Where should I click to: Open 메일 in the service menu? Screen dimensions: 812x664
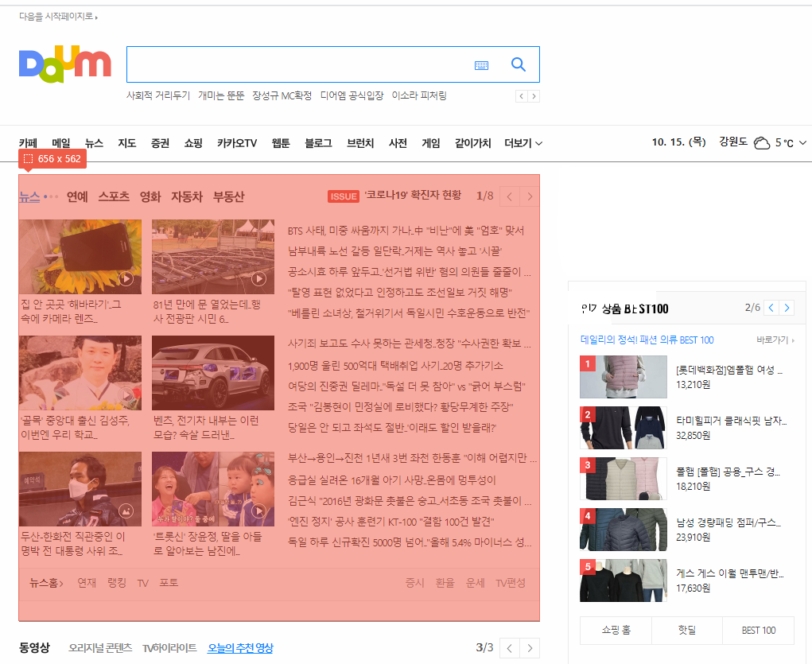[61, 143]
